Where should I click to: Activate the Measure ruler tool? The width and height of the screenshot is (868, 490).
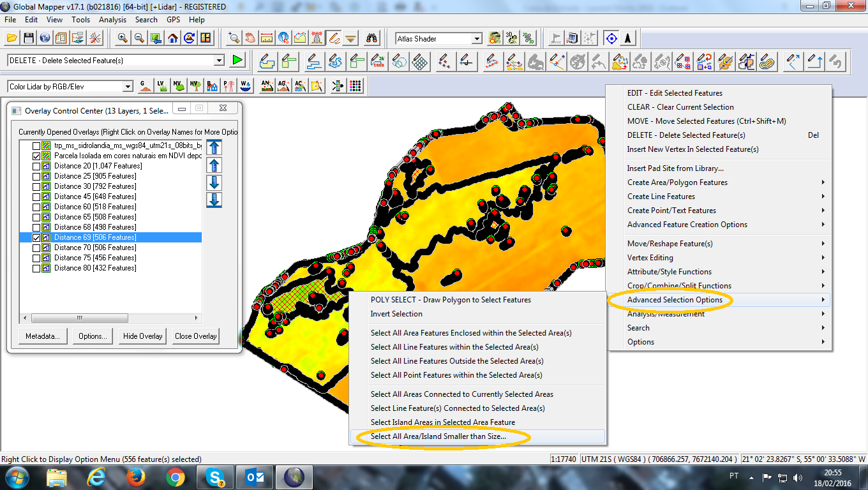click(x=267, y=38)
